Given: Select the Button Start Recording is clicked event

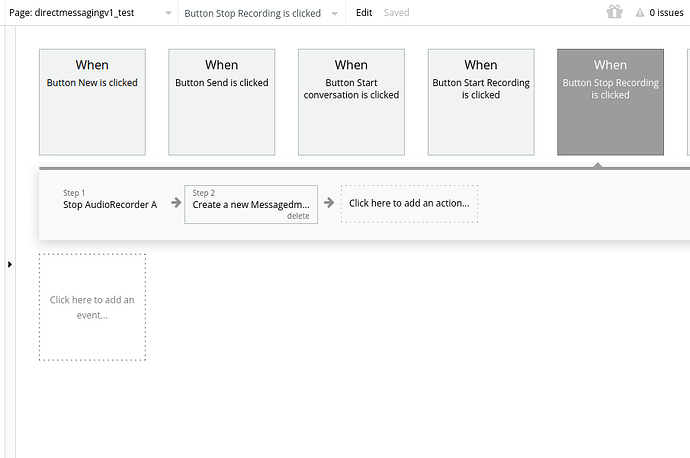Looking at the screenshot, I should tap(481, 102).
